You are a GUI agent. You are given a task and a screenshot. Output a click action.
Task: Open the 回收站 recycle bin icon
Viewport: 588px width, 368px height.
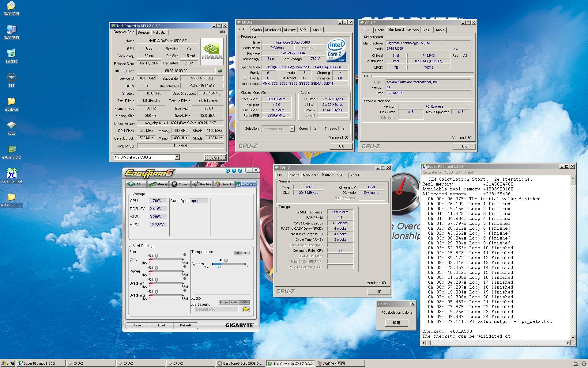coord(11,56)
